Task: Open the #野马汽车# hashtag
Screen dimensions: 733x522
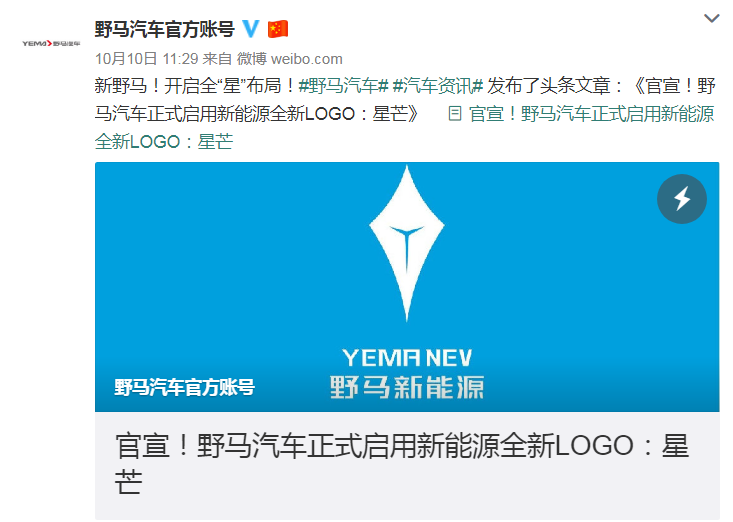Action: click(x=344, y=86)
